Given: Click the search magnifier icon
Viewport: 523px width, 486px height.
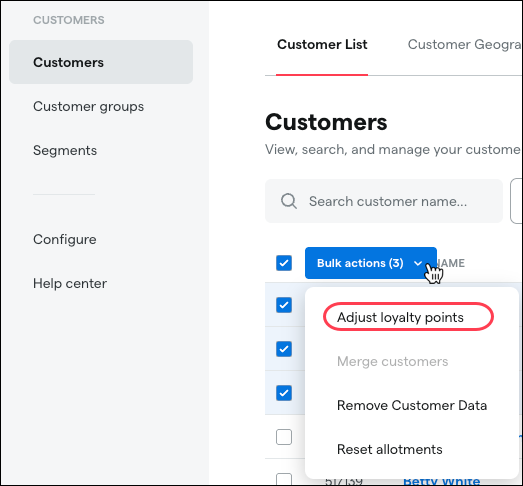Looking at the screenshot, I should pos(289,201).
